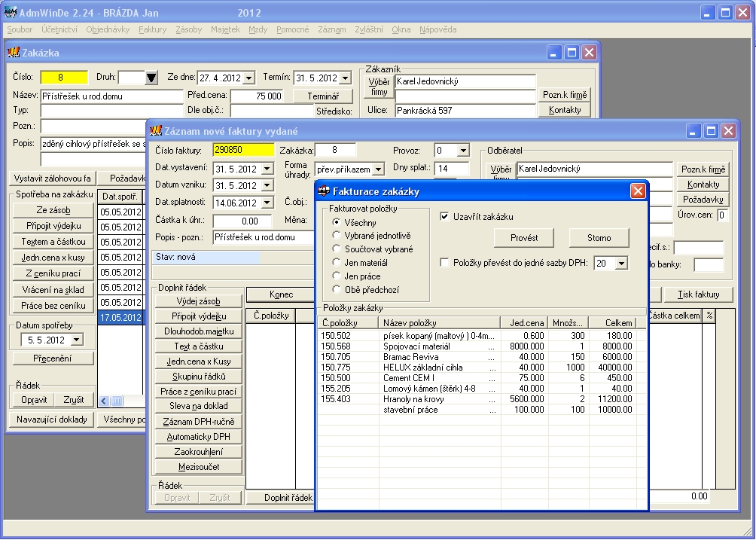Expand the Dat.splatnosti date dropdown
756x540 pixels.
pyautogui.click(x=267, y=203)
